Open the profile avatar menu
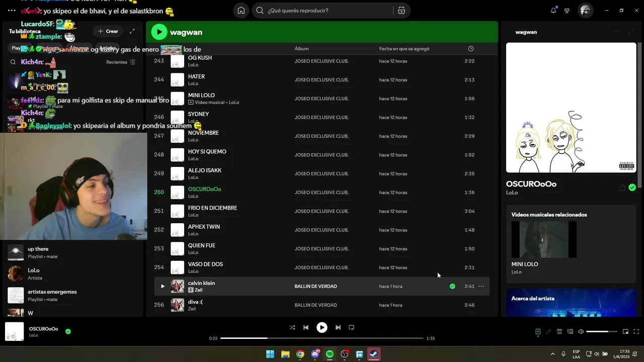Viewport: 644px width, 362px height. 585,10
